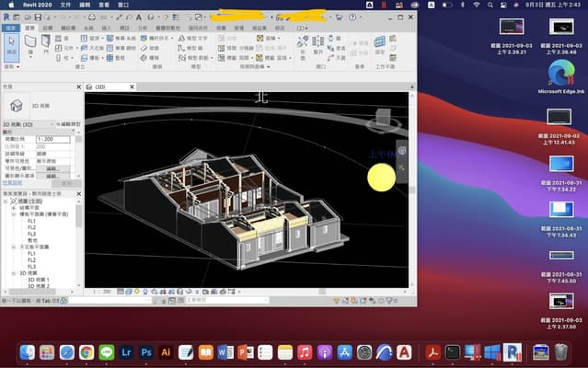Screen dimensions: 588x368
Task: Click the Revit application R logo
Action: point(6,17)
